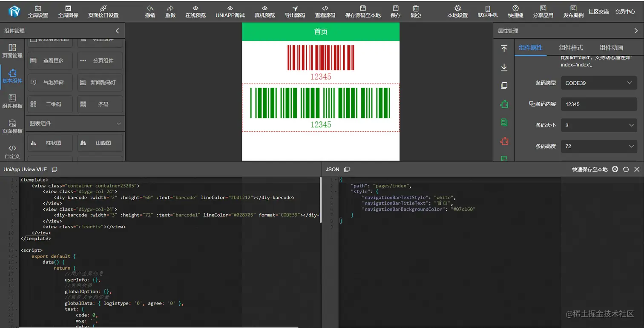Click 分享应用 share app

point(543,12)
